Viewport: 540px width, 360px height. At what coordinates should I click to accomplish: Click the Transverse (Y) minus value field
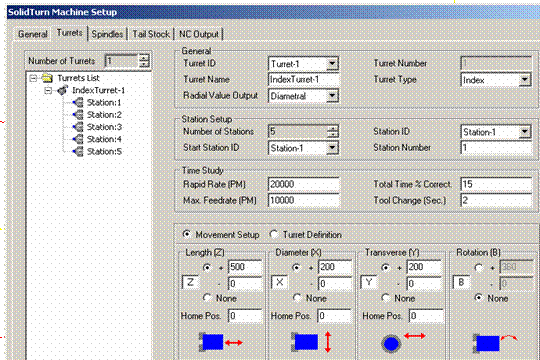(x=424, y=284)
